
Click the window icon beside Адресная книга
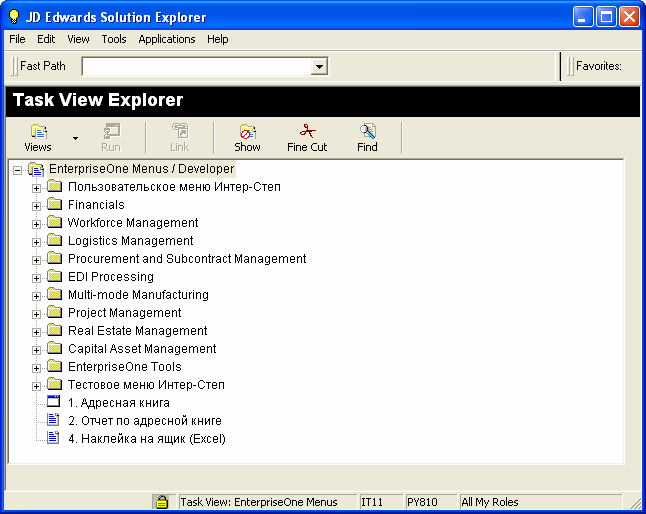(x=54, y=401)
